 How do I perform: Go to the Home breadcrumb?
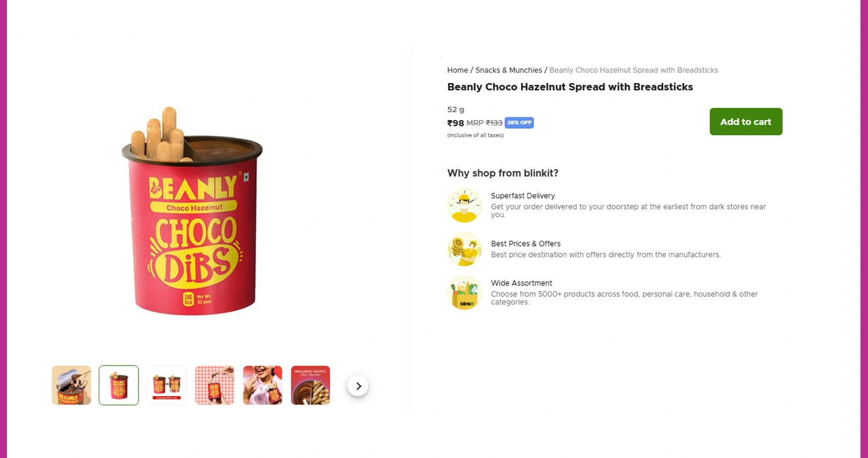pos(457,70)
